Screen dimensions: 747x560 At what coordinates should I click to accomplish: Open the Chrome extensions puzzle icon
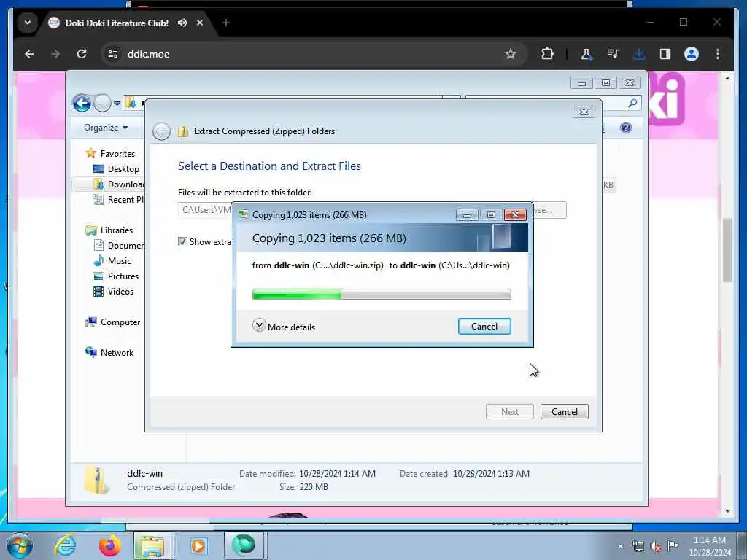point(547,54)
